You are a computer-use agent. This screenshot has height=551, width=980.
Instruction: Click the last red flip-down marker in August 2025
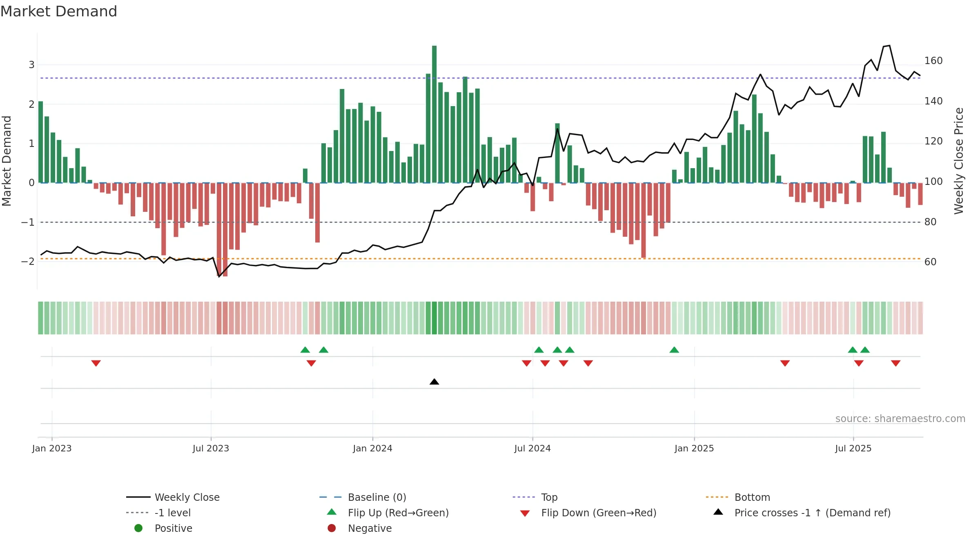(896, 363)
